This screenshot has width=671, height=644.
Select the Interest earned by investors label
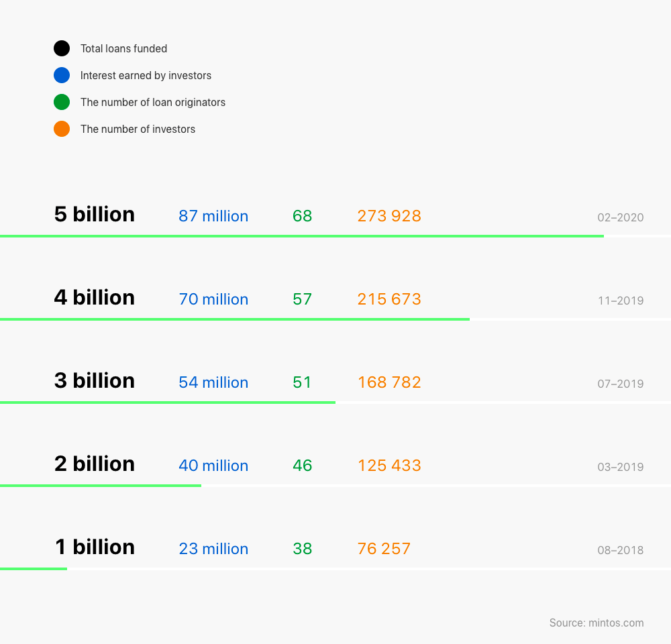[x=146, y=75]
